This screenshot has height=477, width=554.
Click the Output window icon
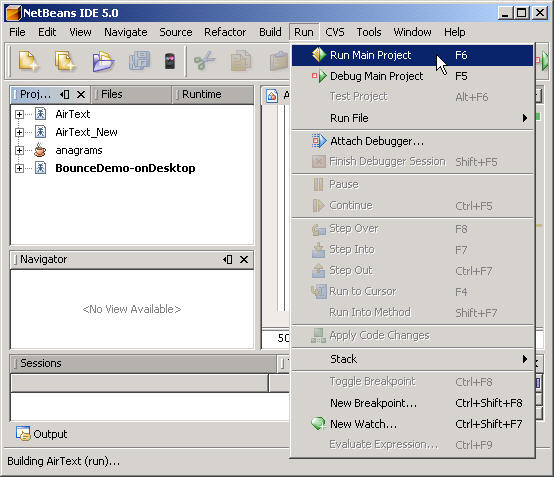pos(23,434)
